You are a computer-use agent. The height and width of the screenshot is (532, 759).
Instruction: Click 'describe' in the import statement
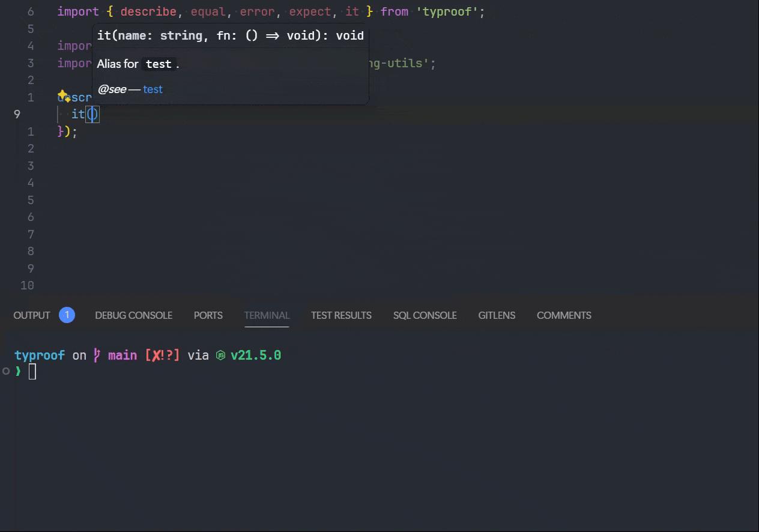coord(148,11)
